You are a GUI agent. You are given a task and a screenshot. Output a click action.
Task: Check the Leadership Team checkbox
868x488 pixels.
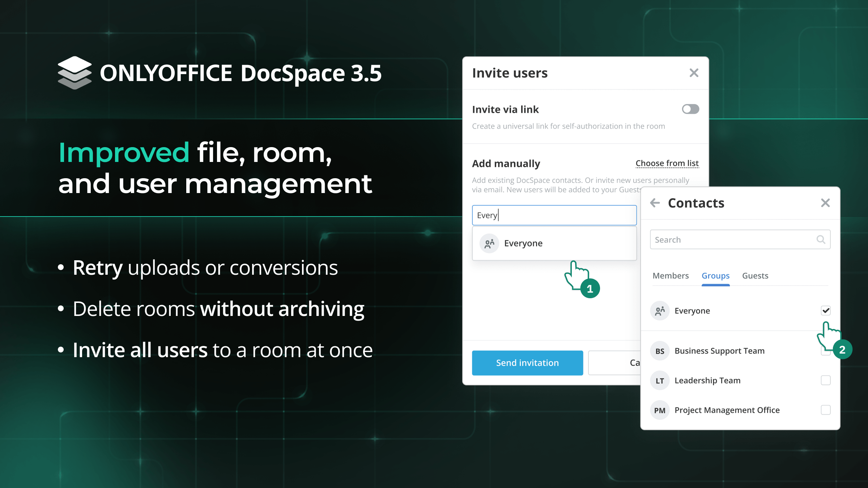tap(826, 380)
